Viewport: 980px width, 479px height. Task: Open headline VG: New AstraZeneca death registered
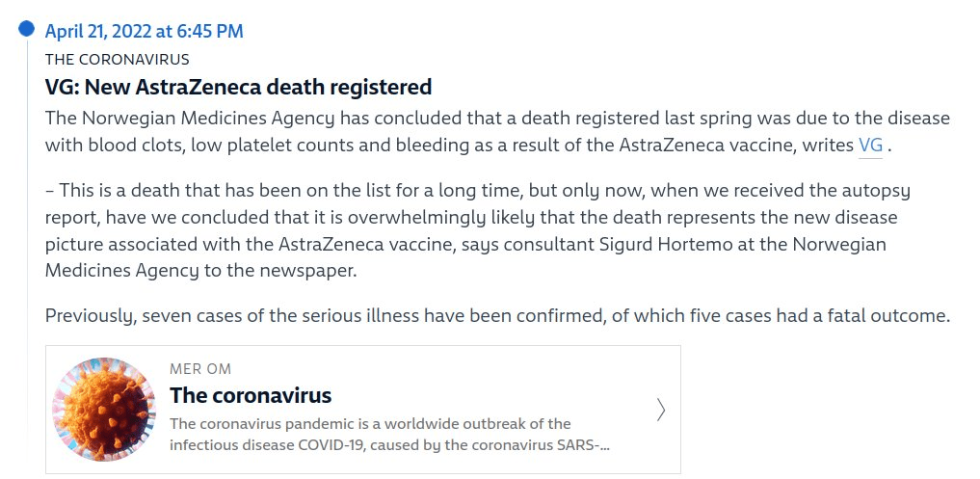click(x=238, y=87)
